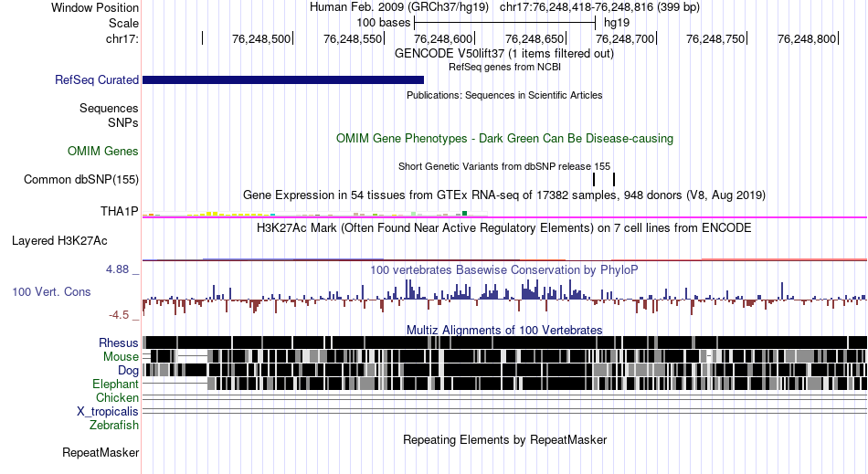Click the Rhesus black alignment bar
The width and height of the screenshot is (868, 474).
(x=504, y=342)
